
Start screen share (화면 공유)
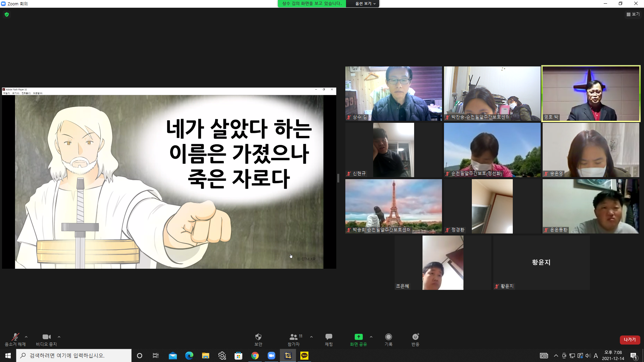(358, 340)
